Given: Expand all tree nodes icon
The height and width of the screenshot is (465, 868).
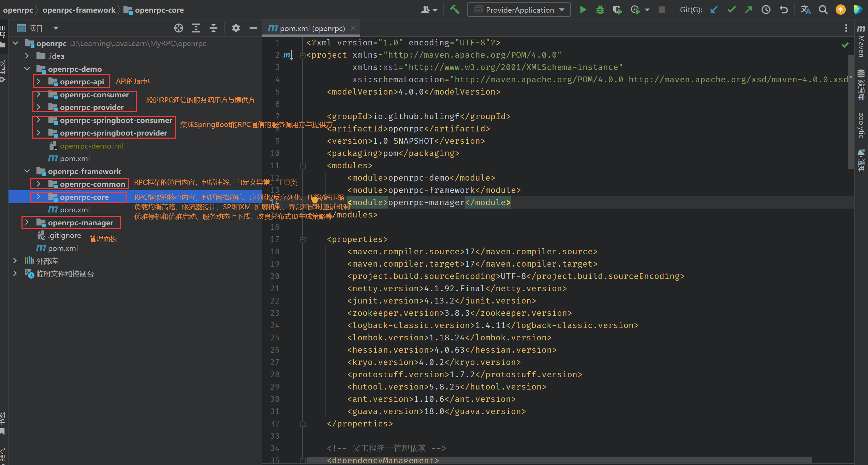Looking at the screenshot, I should point(196,28).
